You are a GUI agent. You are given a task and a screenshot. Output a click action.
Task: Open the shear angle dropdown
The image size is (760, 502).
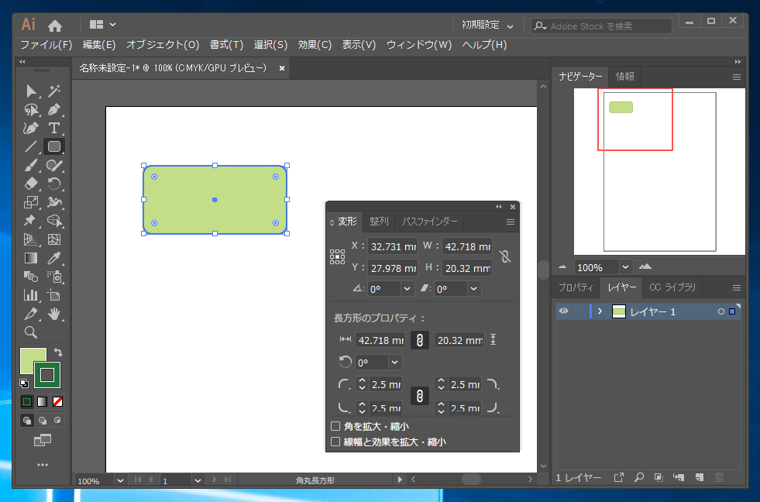coord(474,289)
